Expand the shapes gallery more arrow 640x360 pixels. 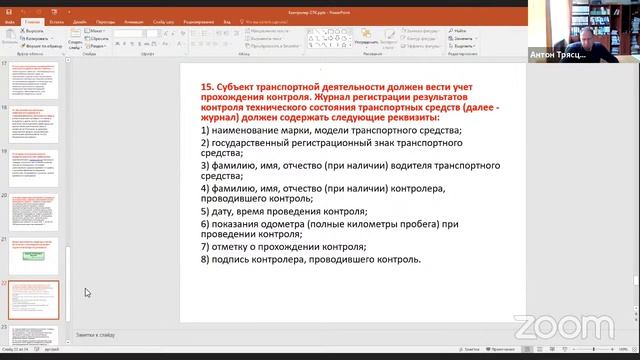click(350, 45)
